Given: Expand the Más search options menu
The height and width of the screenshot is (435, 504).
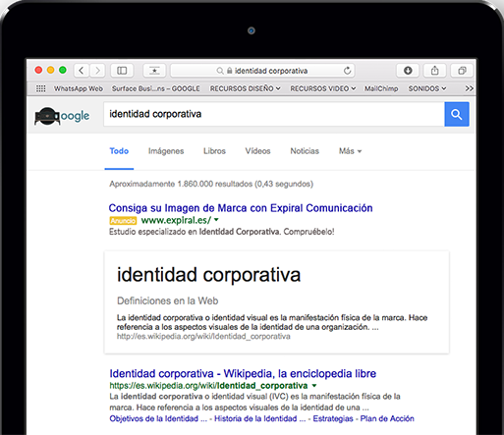Looking at the screenshot, I should (350, 151).
